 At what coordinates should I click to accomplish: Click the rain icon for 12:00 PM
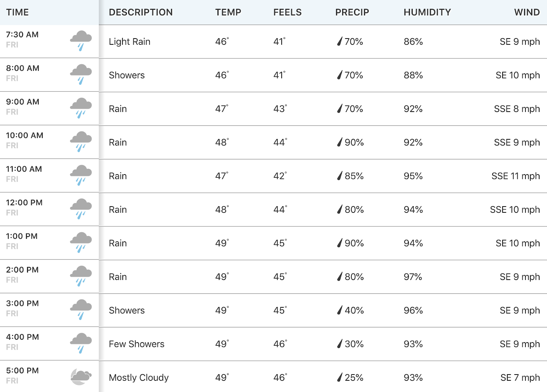81,209
